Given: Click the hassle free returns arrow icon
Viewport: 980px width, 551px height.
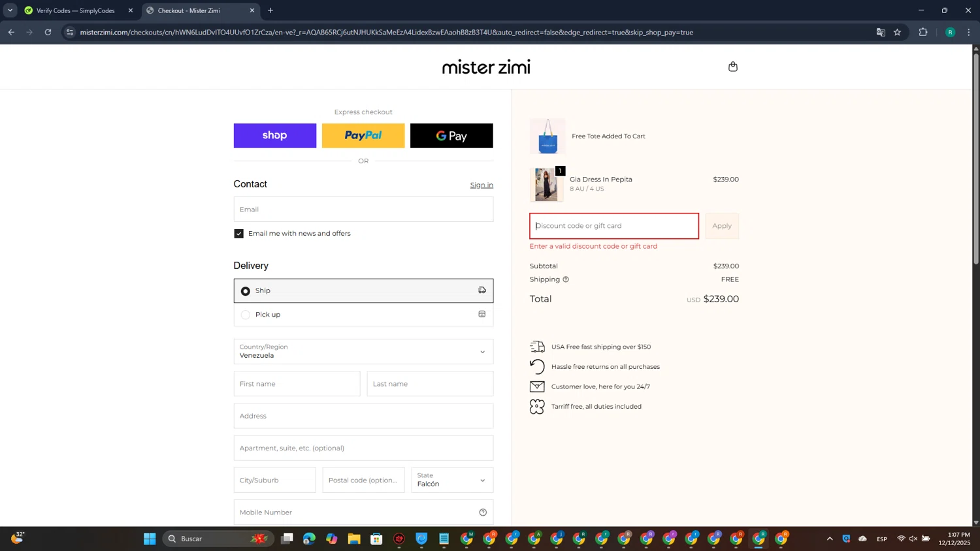Looking at the screenshot, I should 537,367.
